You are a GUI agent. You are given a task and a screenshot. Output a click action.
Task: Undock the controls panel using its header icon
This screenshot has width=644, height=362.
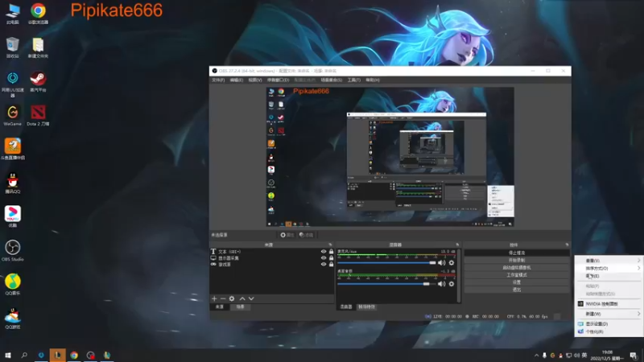(x=567, y=245)
